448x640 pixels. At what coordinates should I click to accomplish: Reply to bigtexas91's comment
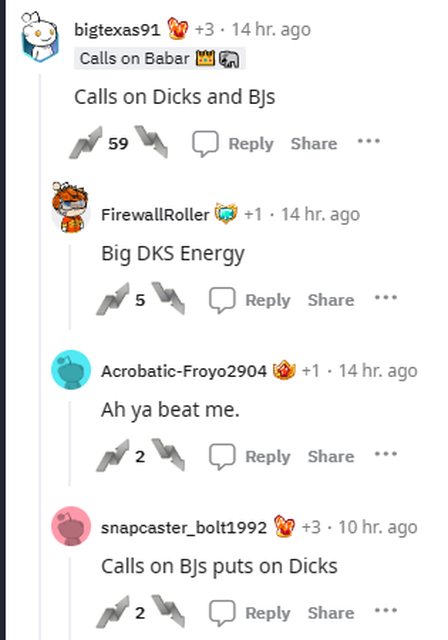point(233,144)
